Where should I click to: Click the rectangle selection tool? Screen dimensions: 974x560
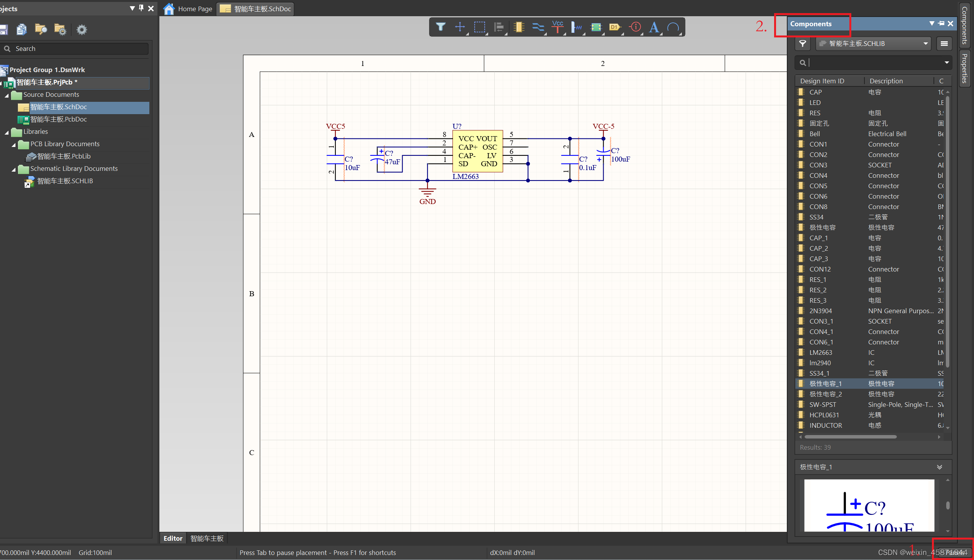point(480,27)
